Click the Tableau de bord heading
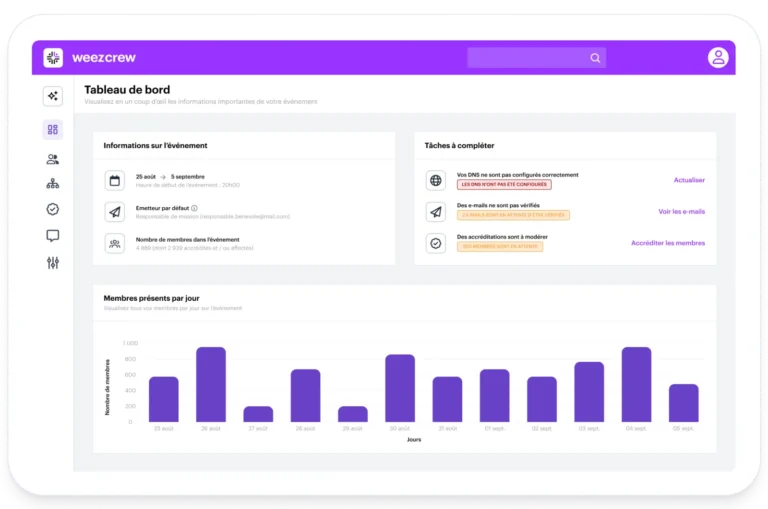This screenshot has width=768, height=509. 127,90
